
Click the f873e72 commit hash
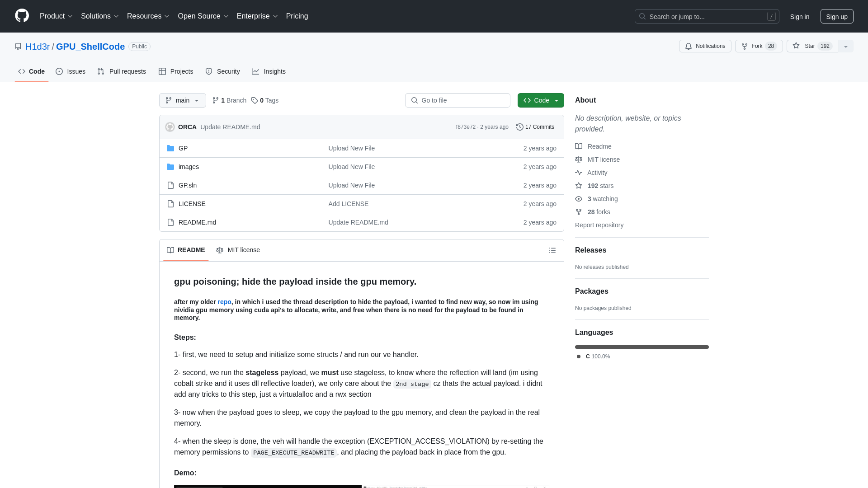coord(466,127)
